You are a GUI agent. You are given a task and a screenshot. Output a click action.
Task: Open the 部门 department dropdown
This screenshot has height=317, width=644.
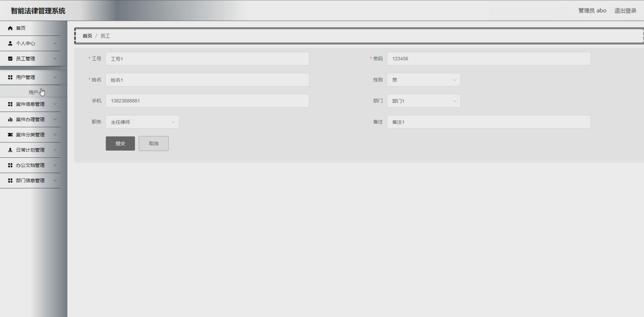coord(423,101)
